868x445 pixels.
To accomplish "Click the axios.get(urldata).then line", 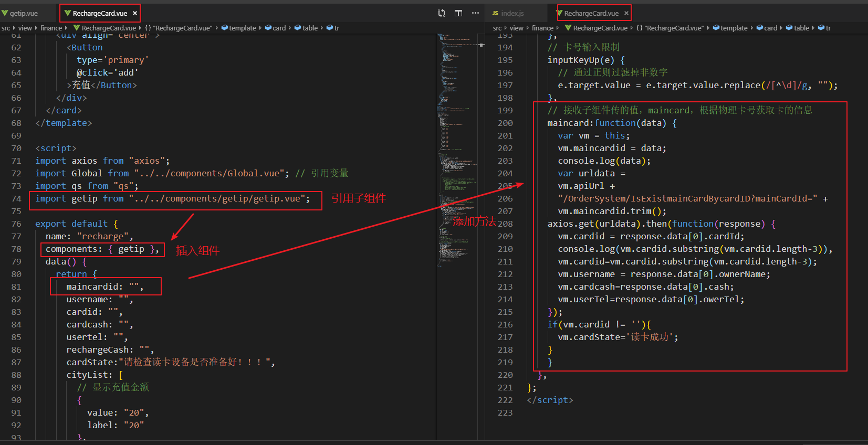I will pyautogui.click(x=662, y=224).
